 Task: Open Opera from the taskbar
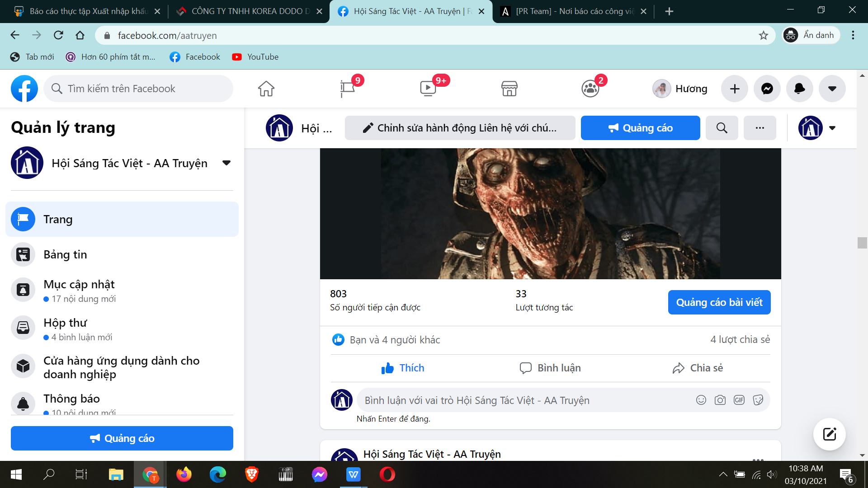387,474
